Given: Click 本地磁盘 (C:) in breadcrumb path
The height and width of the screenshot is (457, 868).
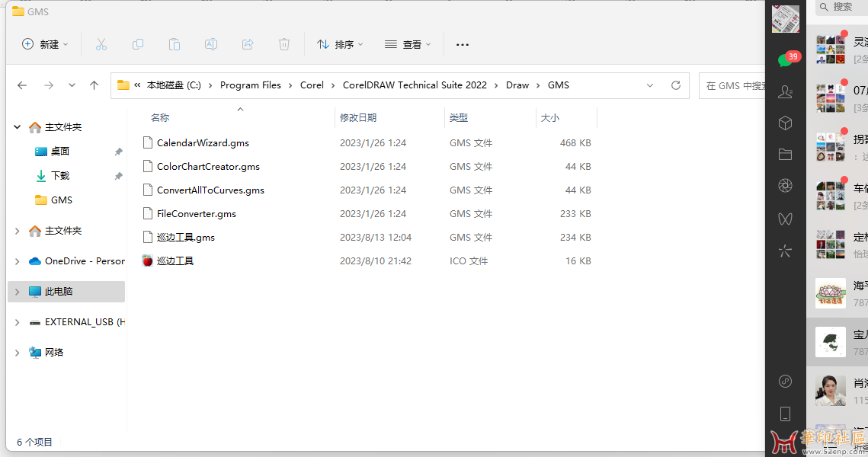Looking at the screenshot, I should pos(174,85).
